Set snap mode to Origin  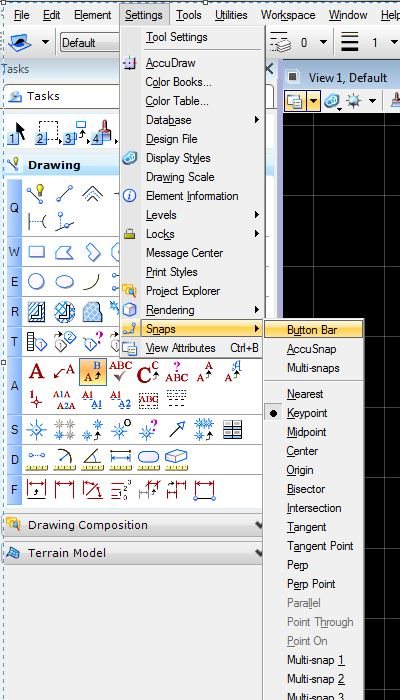[x=300, y=470]
